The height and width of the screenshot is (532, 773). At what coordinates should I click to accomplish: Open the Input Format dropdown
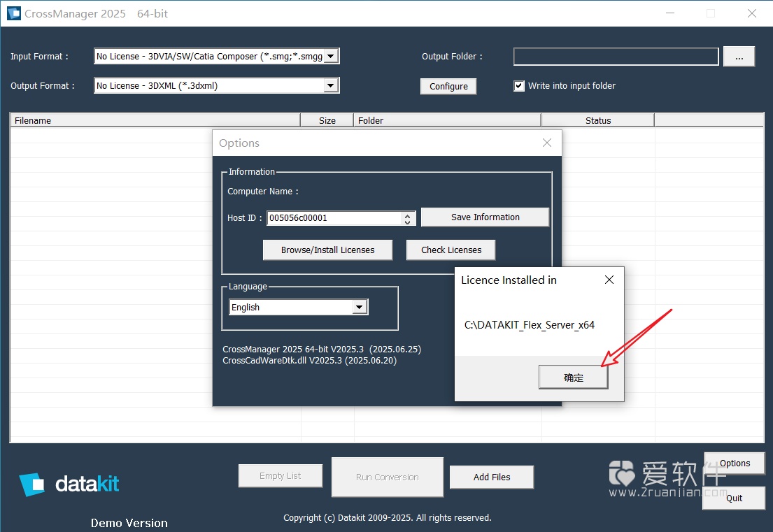click(331, 56)
